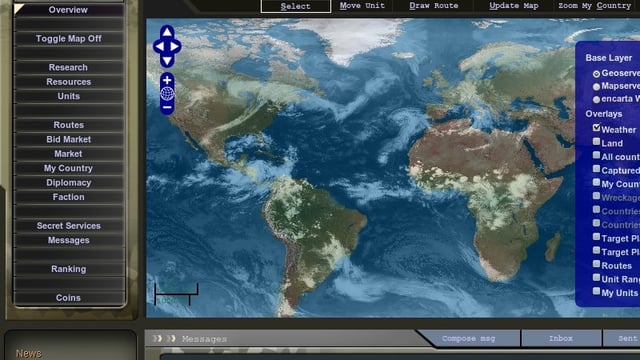
Task: Click Update Map in the top bar
Action: point(513,6)
